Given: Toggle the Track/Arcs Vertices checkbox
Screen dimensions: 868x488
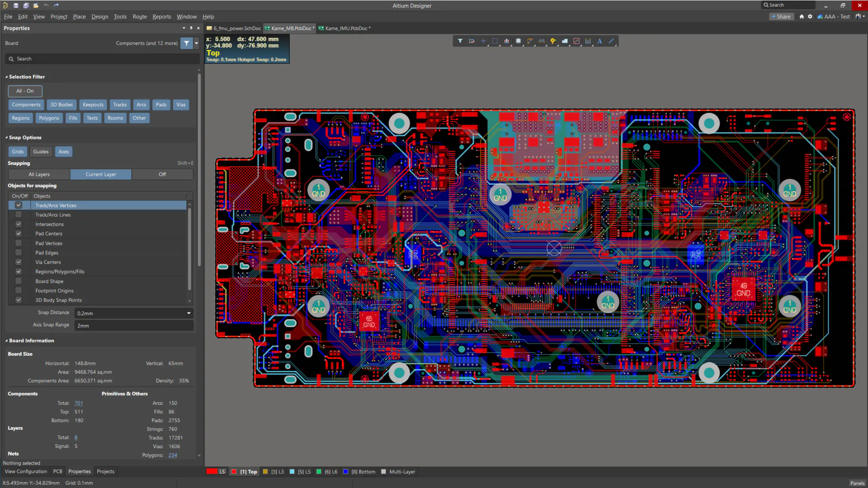Looking at the screenshot, I should [x=19, y=205].
